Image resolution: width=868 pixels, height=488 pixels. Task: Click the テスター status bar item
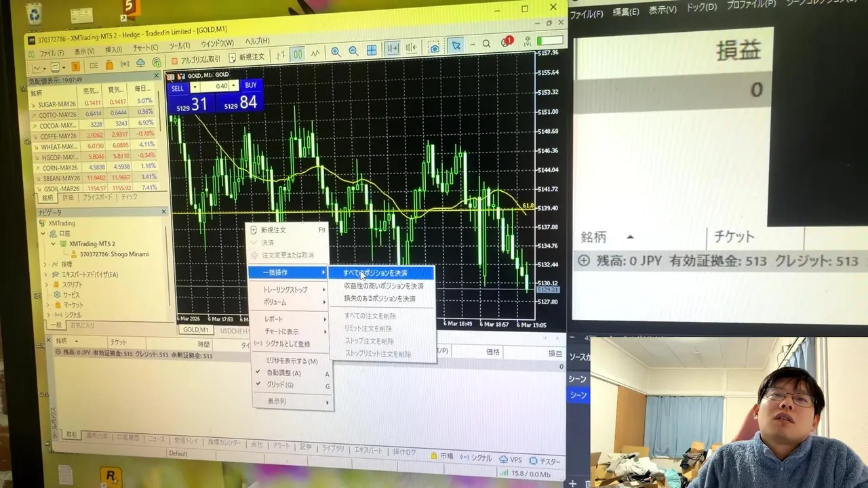545,462
